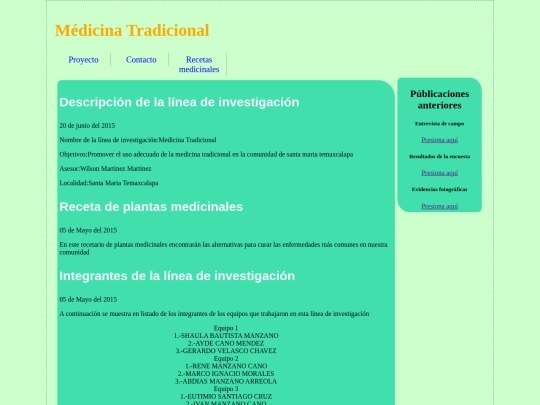Click the name GERARDO VELASCO CHAVEZ

click(x=226, y=351)
